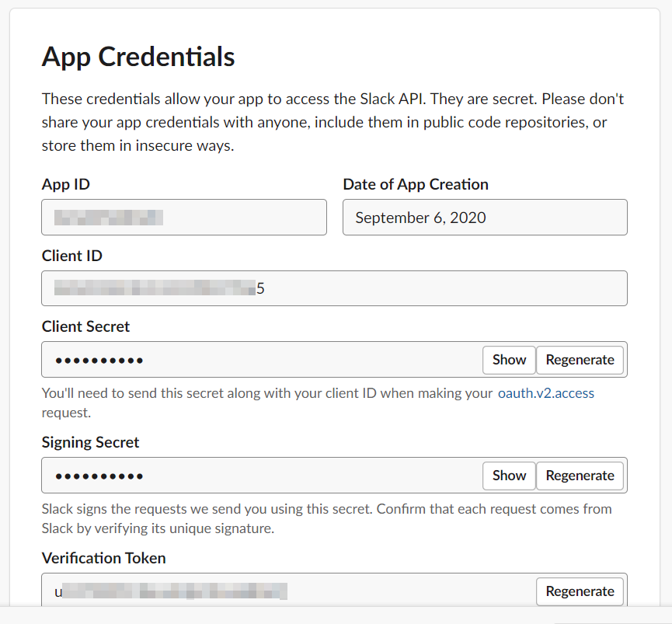Click inside the Client ID field
The height and width of the screenshot is (624, 672).
(334, 288)
